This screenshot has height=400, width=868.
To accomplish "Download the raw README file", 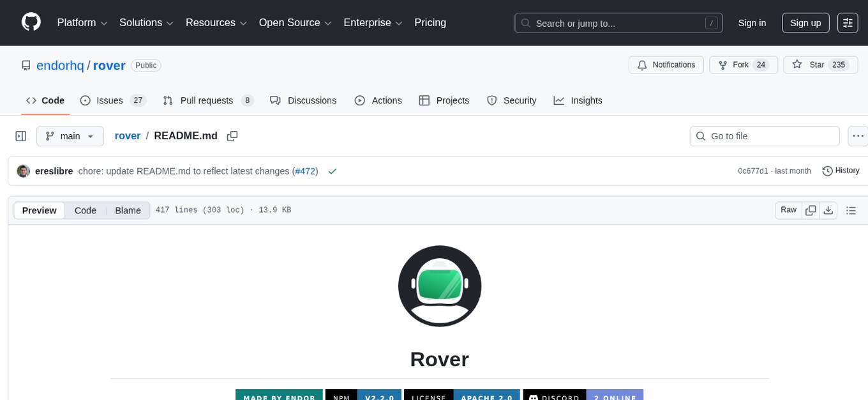I will [829, 210].
